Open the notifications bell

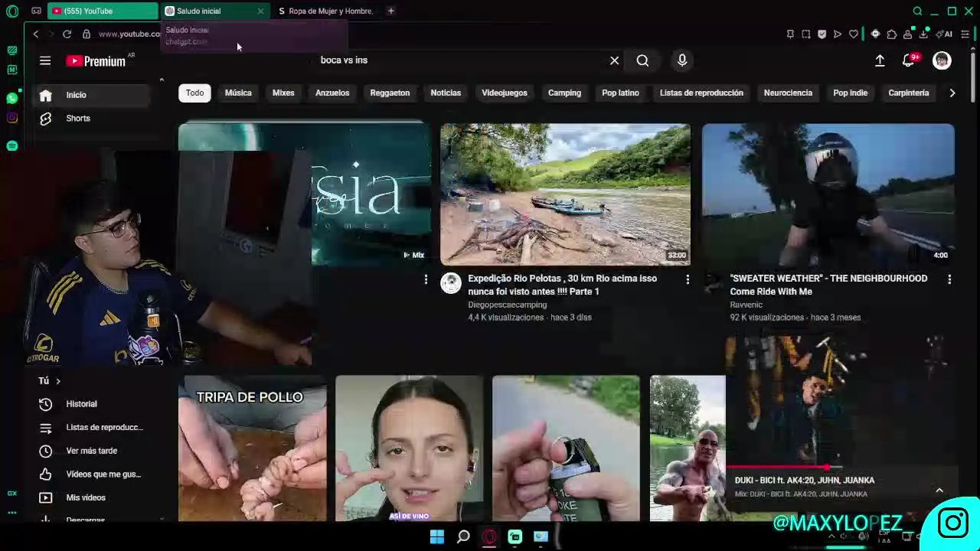pyautogui.click(x=909, y=60)
